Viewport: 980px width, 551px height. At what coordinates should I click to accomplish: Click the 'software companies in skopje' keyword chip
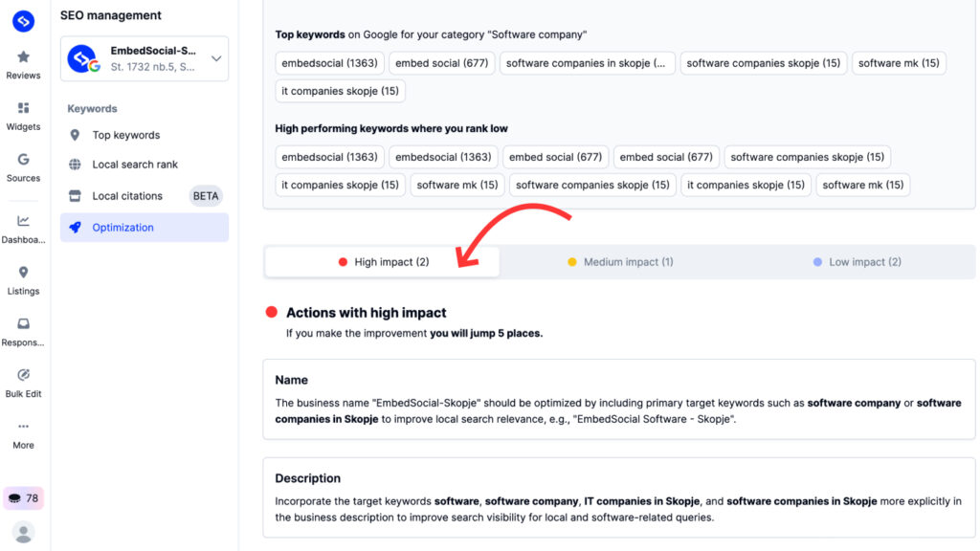tap(587, 63)
